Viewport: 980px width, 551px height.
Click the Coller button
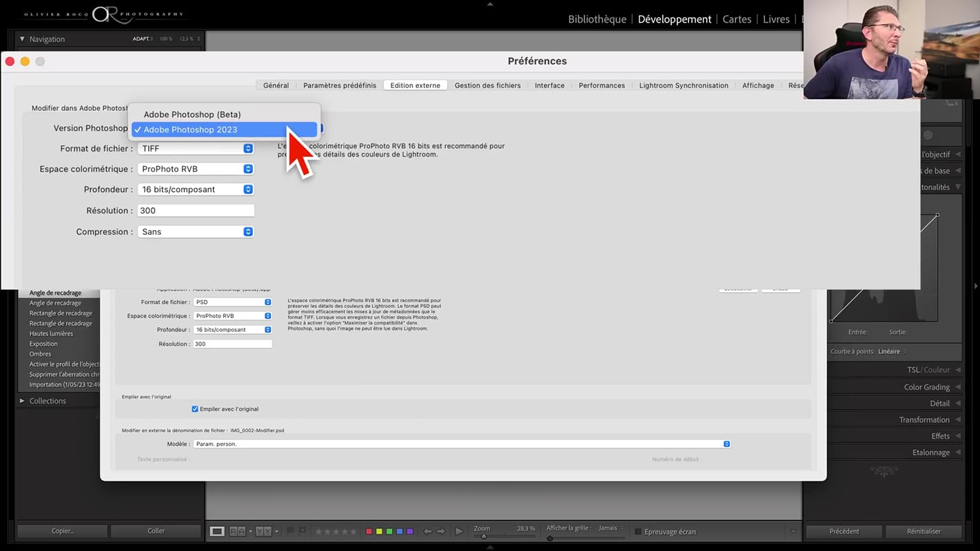[x=156, y=531]
